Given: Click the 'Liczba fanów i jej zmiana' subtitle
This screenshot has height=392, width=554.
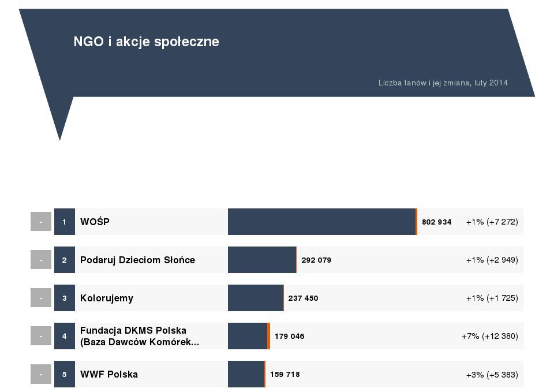Looking at the screenshot, I should 443,83.
